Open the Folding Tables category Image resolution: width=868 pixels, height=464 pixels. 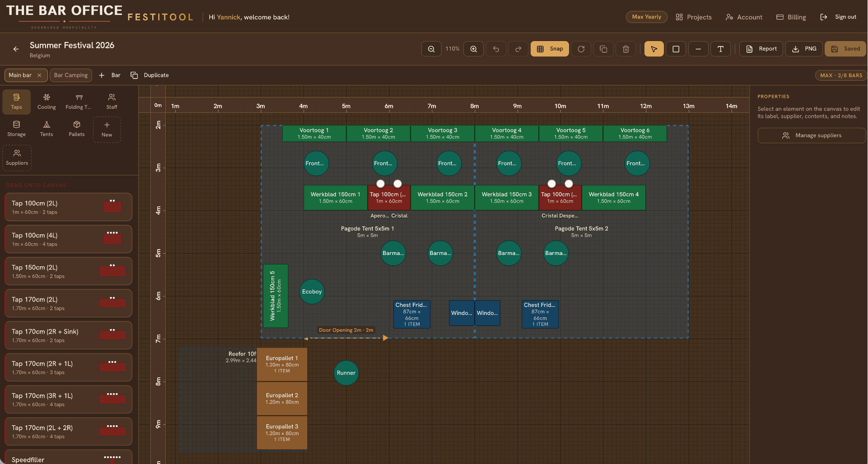point(79,102)
